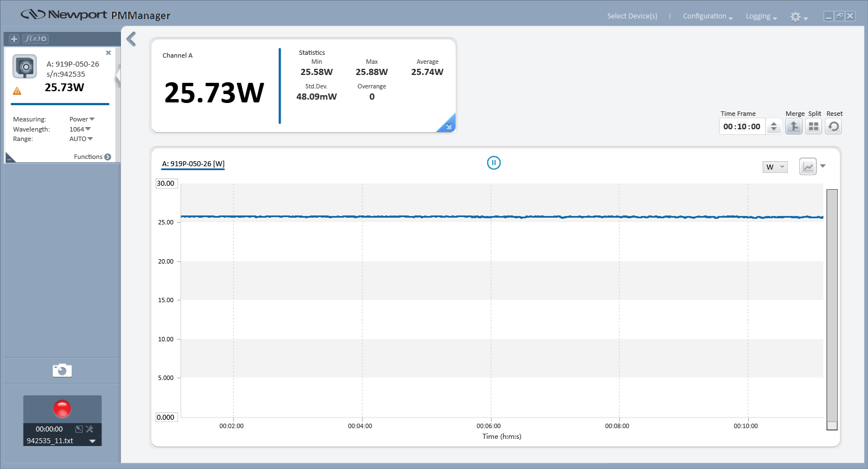Open the Wavelength 1064 dropdown
The image size is (868, 469).
[x=80, y=129]
